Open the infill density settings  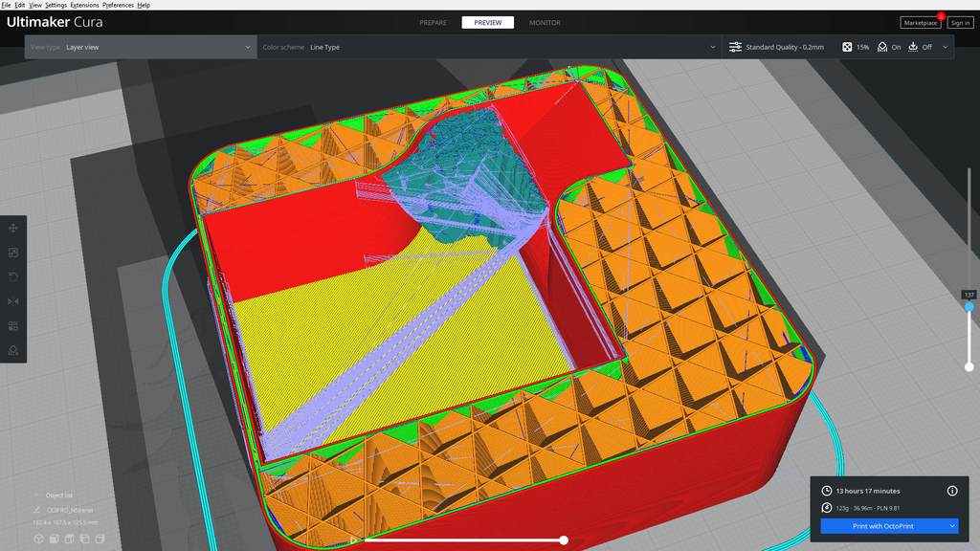pos(855,46)
